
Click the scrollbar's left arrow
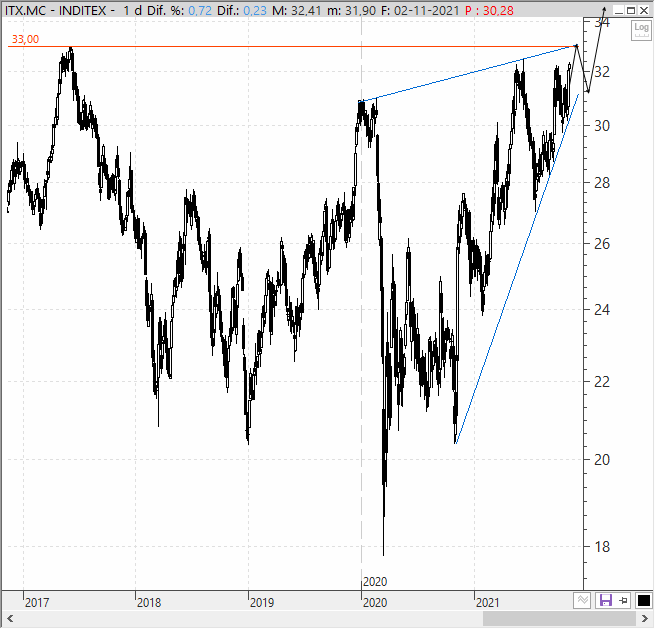10,619
